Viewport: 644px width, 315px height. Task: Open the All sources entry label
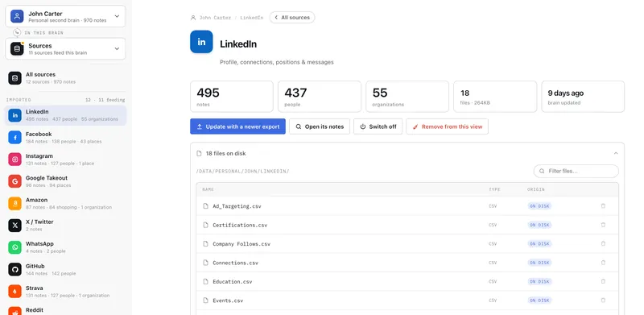(41, 74)
